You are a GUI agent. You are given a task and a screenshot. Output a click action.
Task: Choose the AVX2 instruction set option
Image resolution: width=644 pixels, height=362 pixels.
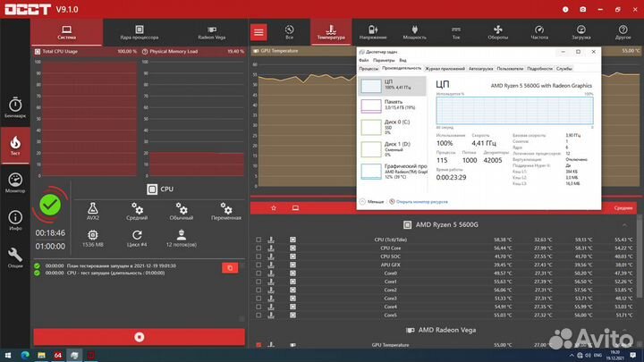point(93,211)
